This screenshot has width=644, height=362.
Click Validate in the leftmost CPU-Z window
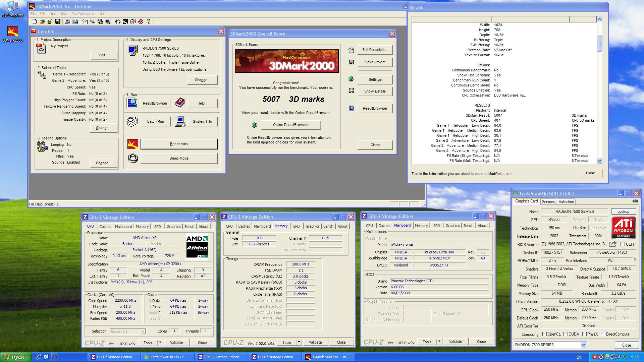coord(176,343)
